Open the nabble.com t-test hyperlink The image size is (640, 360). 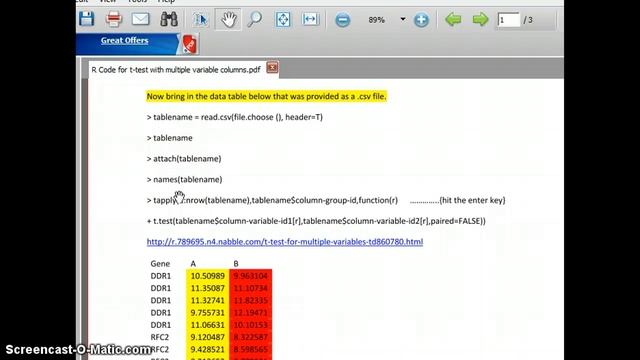tap(285, 242)
